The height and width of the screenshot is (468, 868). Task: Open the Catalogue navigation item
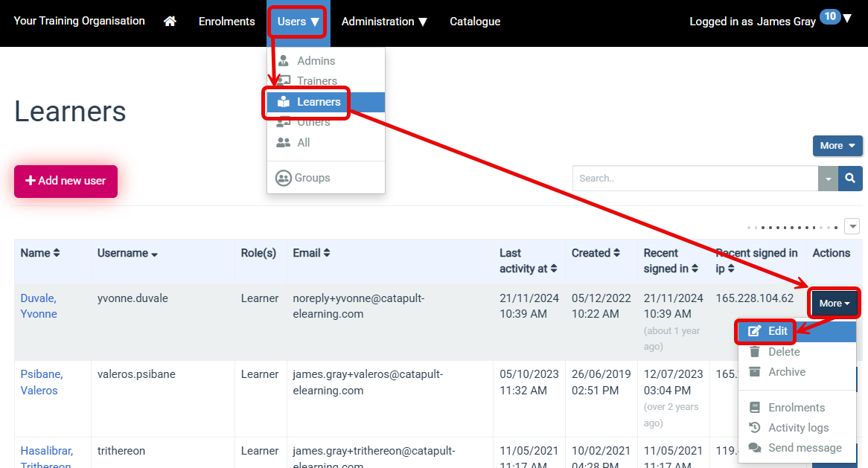(x=475, y=22)
